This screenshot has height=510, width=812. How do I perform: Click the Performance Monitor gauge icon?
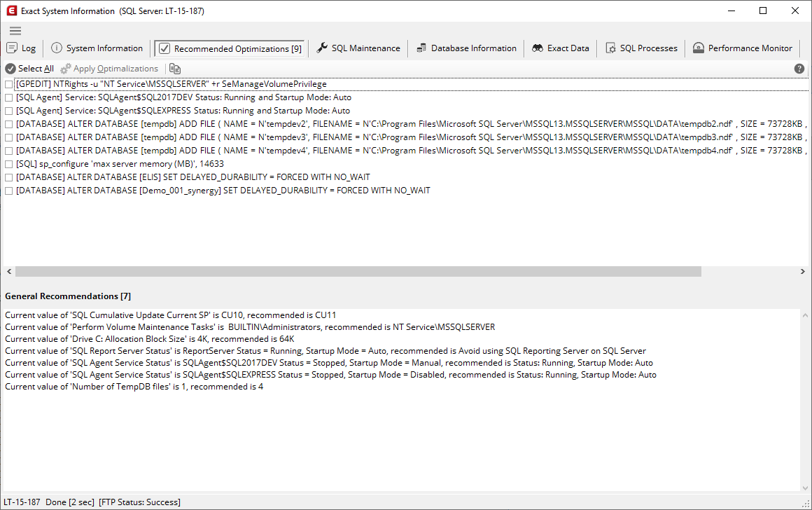click(x=698, y=48)
